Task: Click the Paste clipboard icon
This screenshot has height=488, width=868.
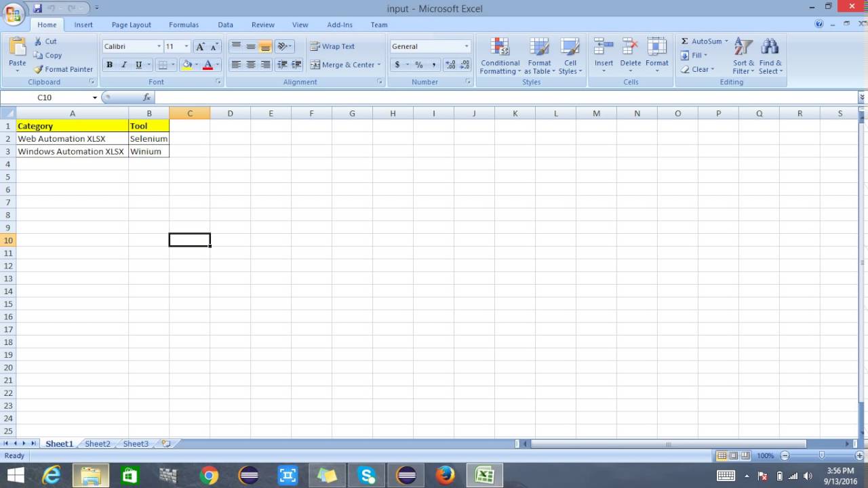Action: point(18,47)
